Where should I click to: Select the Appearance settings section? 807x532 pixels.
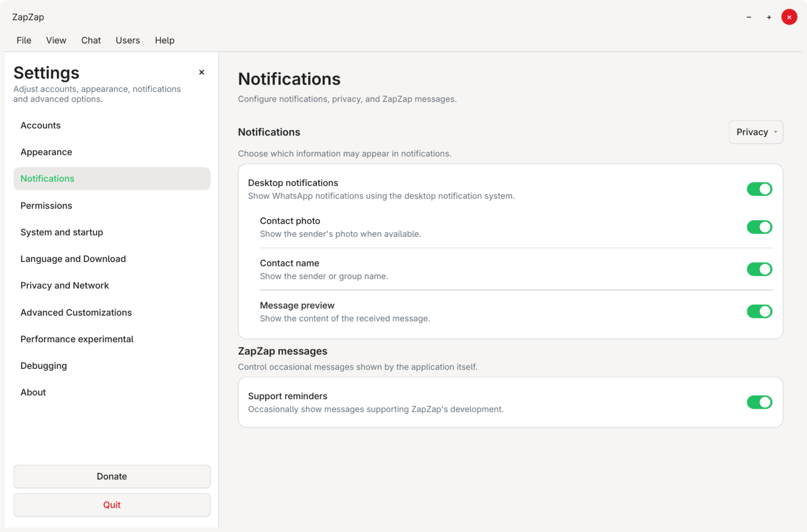click(112, 152)
